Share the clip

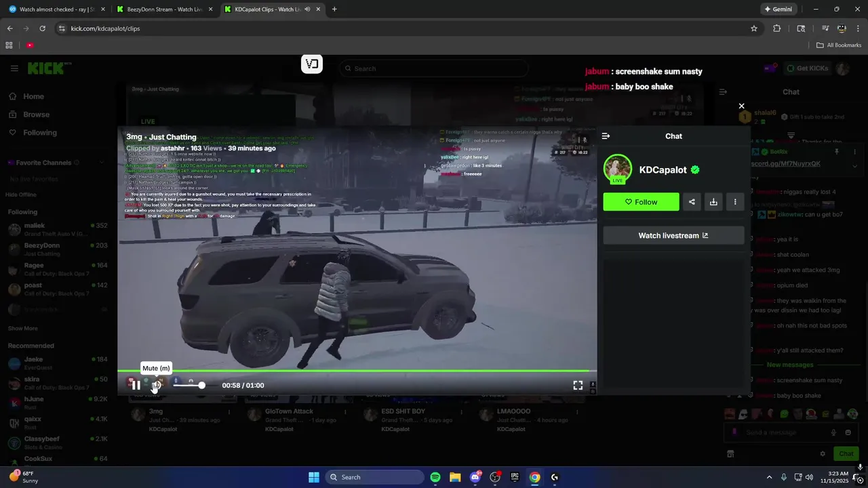(x=692, y=202)
